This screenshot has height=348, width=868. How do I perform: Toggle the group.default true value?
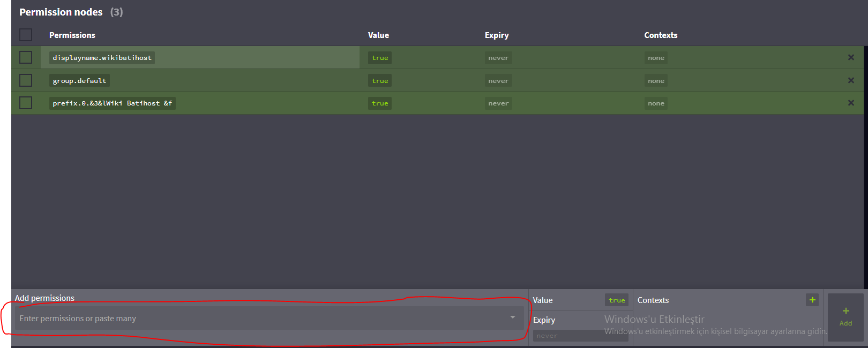click(x=379, y=81)
